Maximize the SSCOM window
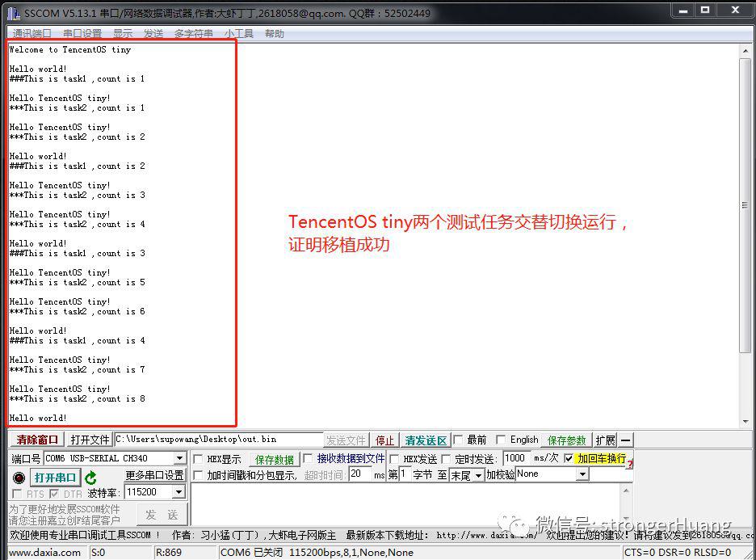Image resolution: width=756 pixels, height=560 pixels. coord(705,11)
